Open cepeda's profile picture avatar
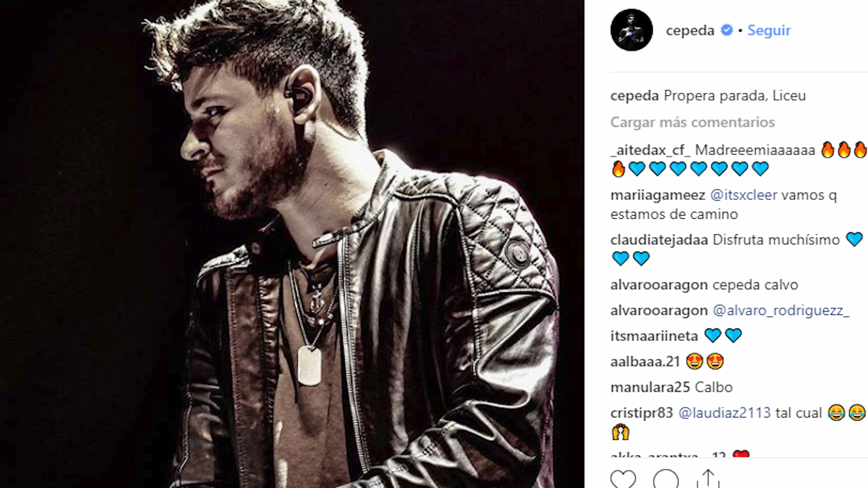 [632, 30]
